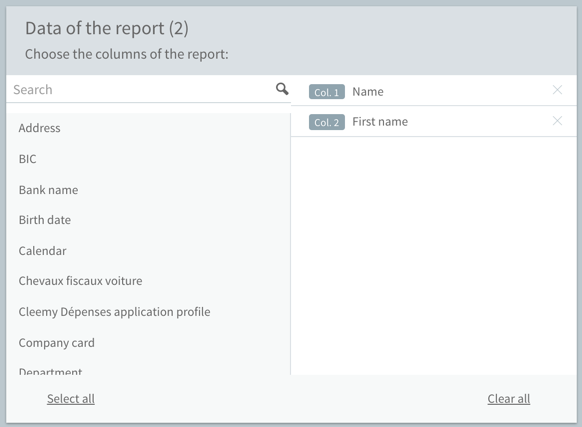Choose the Department field
This screenshot has width=582, height=427.
(x=50, y=371)
